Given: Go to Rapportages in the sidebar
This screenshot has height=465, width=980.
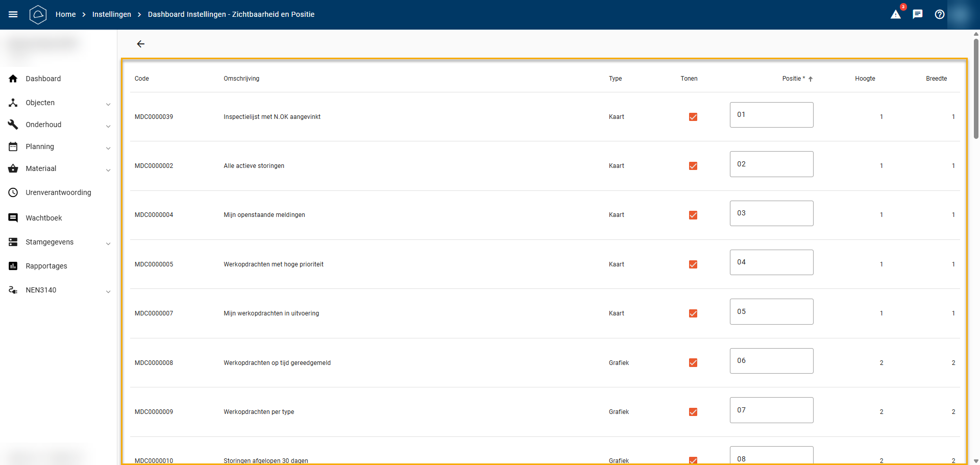Looking at the screenshot, I should [x=46, y=266].
